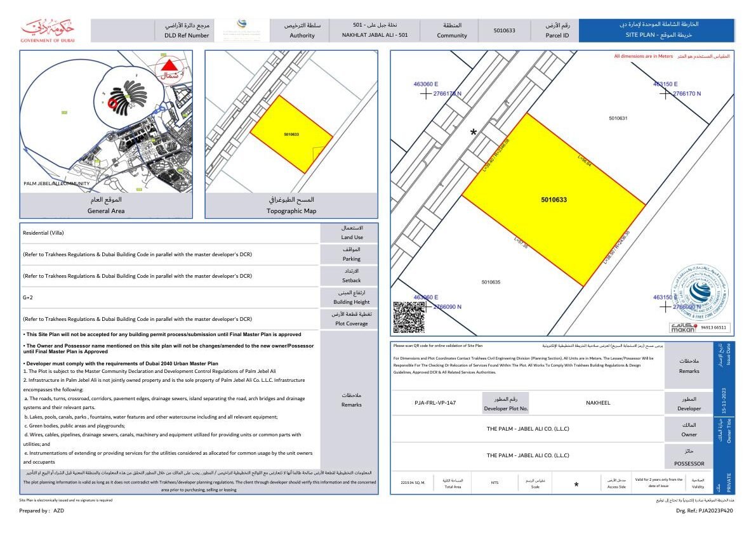Click the QR code on site map
Image resolution: width=756 pixels, height=534 pixels.
click(x=409, y=316)
